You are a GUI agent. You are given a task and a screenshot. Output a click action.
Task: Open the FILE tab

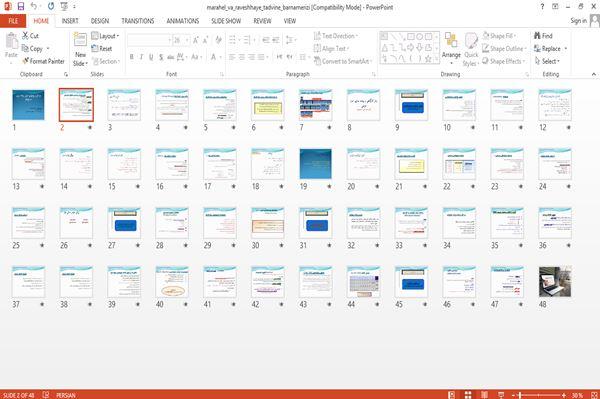point(13,21)
